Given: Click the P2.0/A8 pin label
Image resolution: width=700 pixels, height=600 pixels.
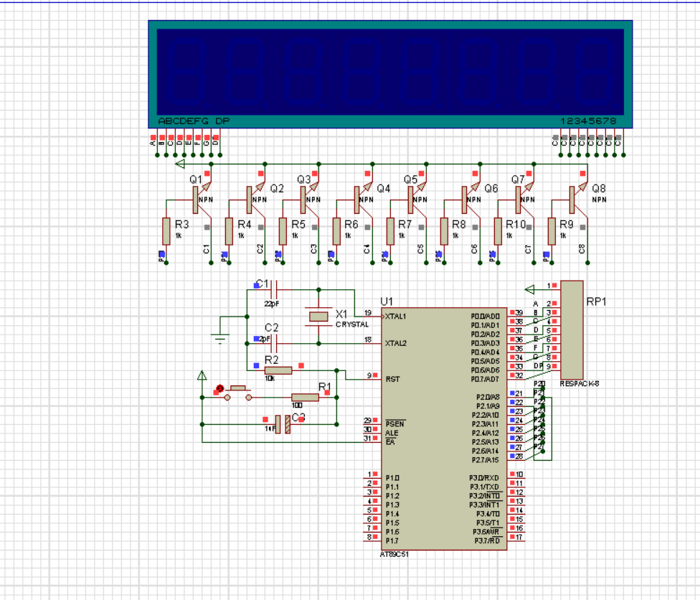Looking at the screenshot, I should click(488, 397).
